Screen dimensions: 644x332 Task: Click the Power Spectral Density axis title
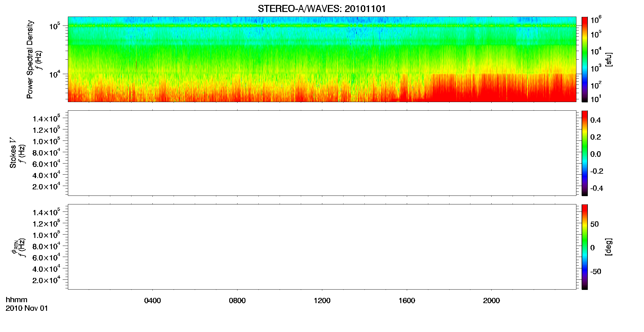click(29, 59)
